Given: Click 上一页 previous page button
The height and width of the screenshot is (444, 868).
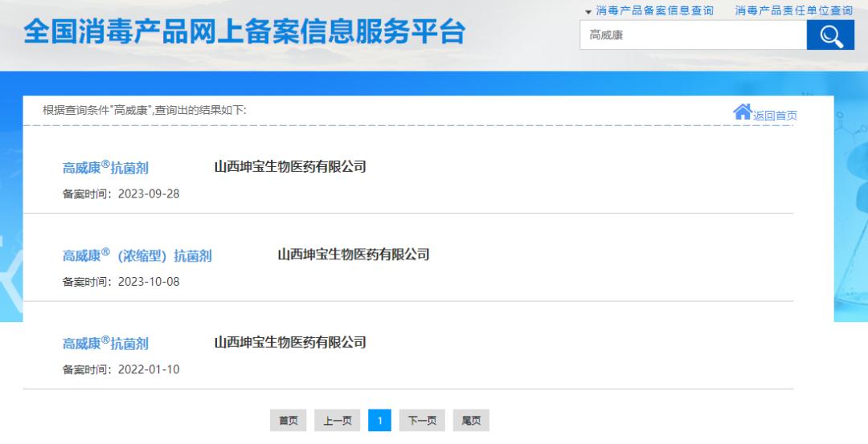Looking at the screenshot, I should [337, 420].
